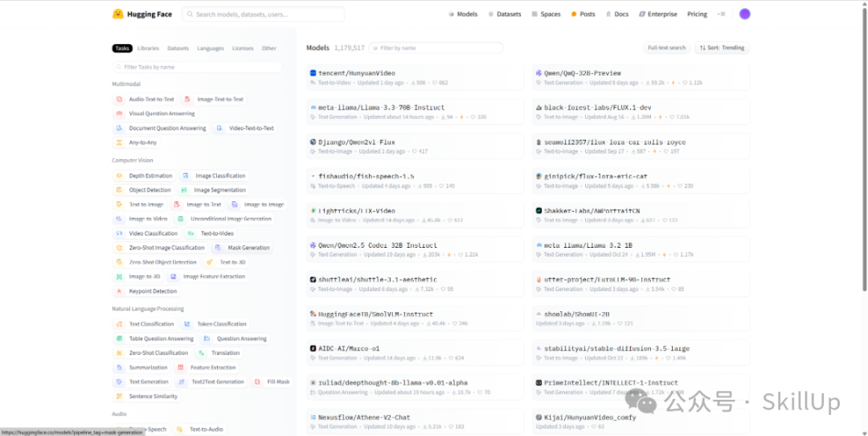
Task: Select the Feature Extraction task filter
Action: click(207, 368)
